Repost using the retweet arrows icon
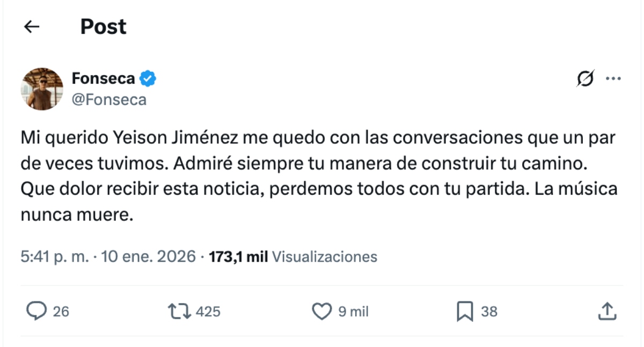 (x=178, y=311)
